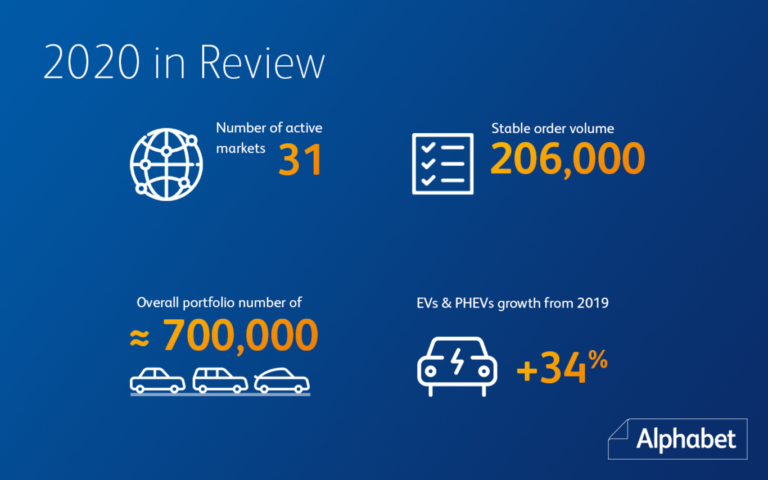Click the bottom checkmark in the checklist
The image size is (768, 480).
click(429, 179)
